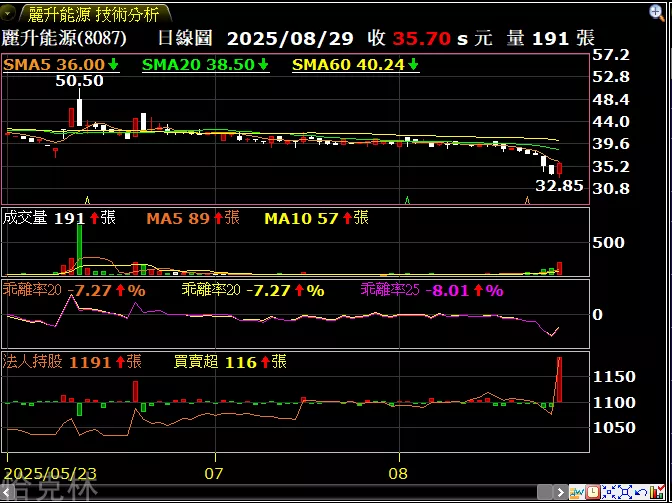Image resolution: width=672 pixels, height=503 pixels.
Task: Click the orange triangle marker at right
Action: (528, 200)
